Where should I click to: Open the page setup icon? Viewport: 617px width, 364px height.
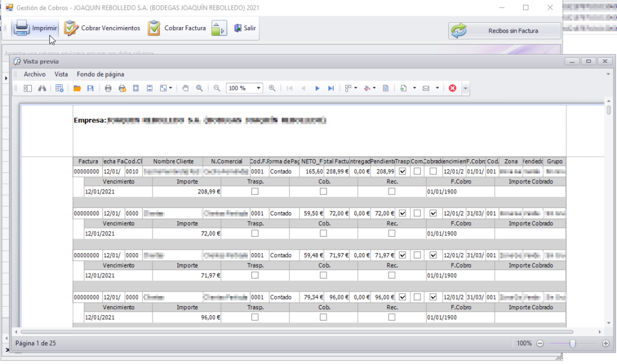(136, 89)
